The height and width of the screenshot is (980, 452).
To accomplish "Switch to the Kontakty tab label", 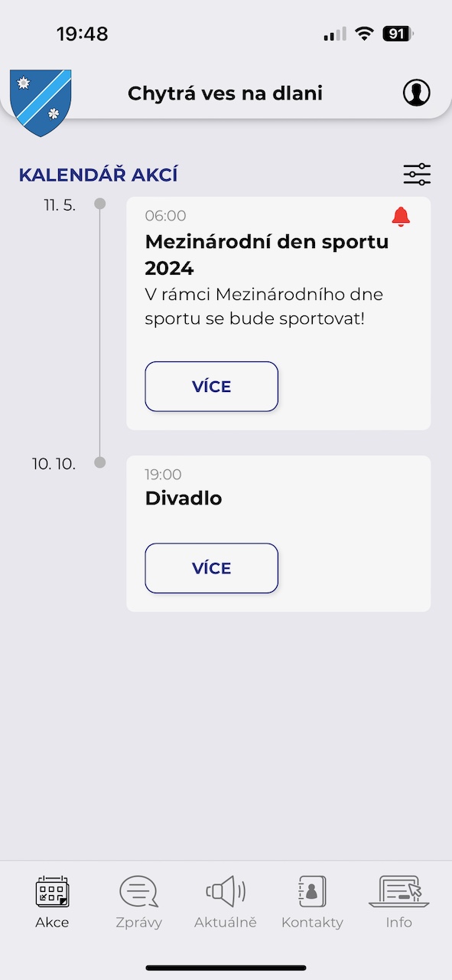I will point(312,923).
